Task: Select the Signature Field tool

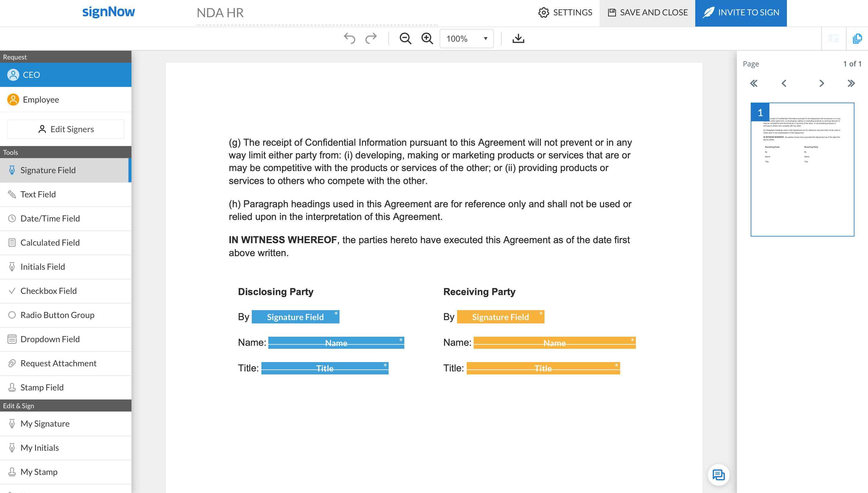Action: coord(48,170)
